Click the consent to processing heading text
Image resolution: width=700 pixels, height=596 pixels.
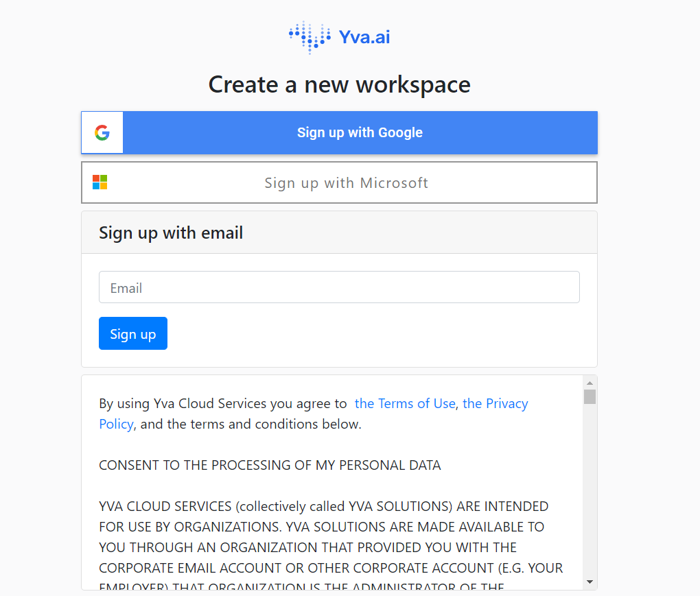point(270,465)
